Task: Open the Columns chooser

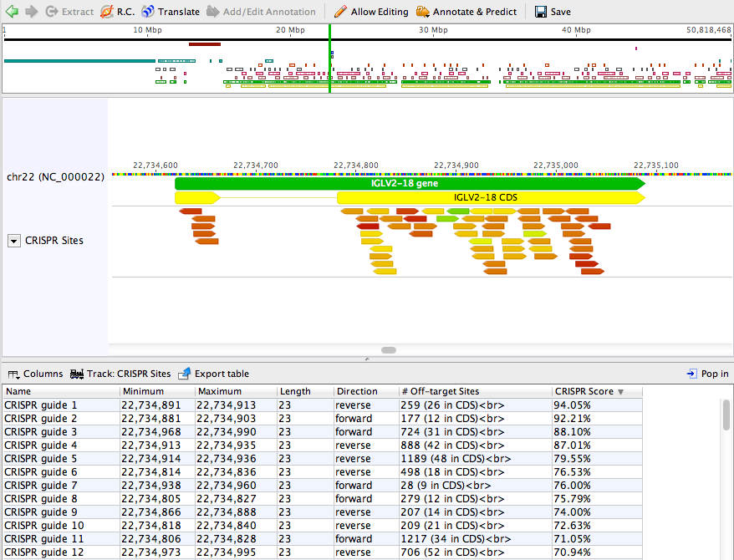Action: point(35,374)
